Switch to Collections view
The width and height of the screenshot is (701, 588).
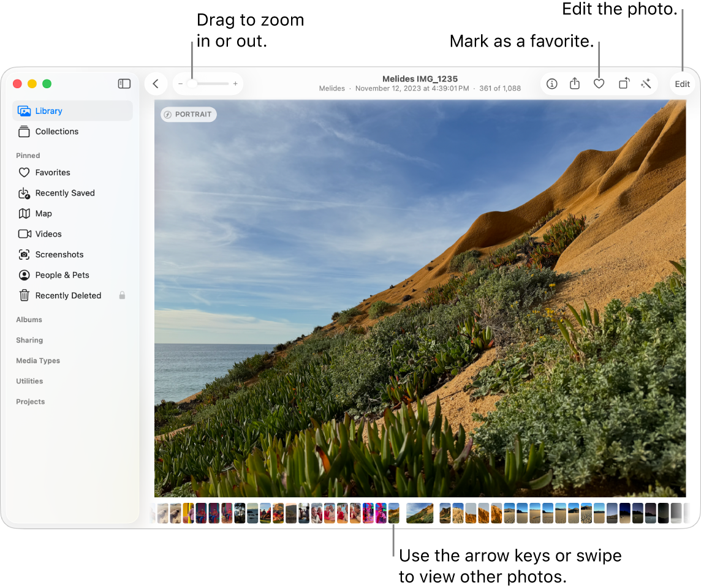pos(56,131)
